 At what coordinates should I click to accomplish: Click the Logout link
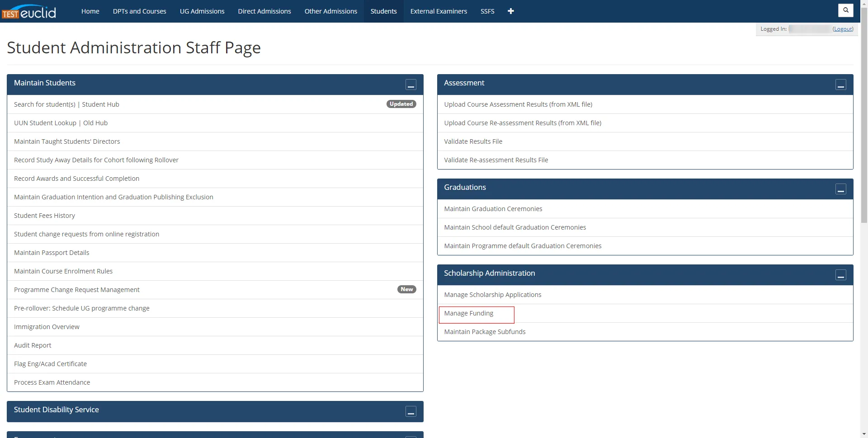click(x=843, y=28)
